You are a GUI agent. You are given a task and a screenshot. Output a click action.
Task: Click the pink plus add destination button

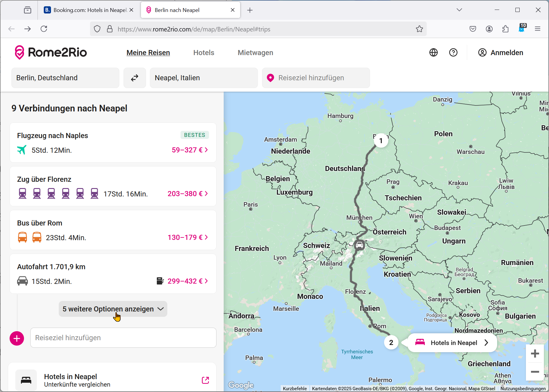pyautogui.click(x=17, y=338)
